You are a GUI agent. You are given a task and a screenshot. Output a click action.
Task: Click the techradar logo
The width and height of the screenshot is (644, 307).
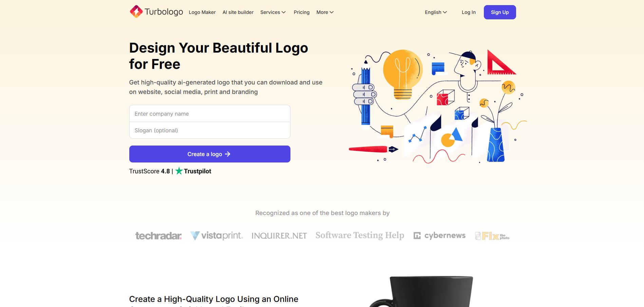158,235
